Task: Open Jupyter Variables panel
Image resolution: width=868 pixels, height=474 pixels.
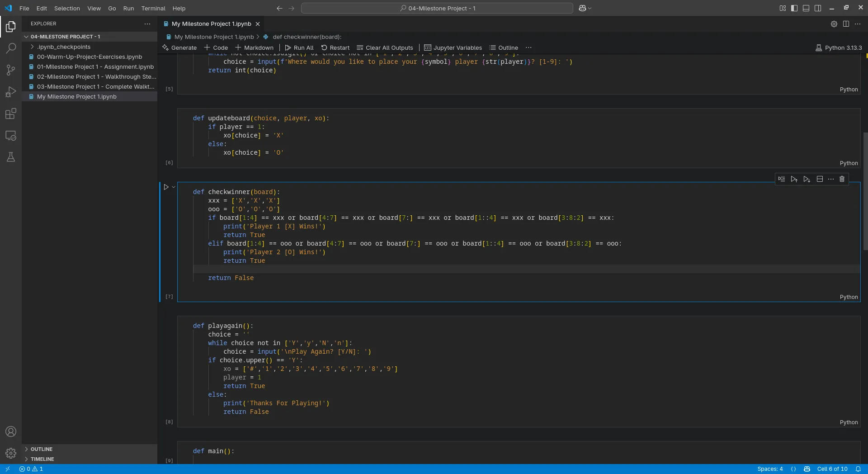Action: tap(453, 47)
